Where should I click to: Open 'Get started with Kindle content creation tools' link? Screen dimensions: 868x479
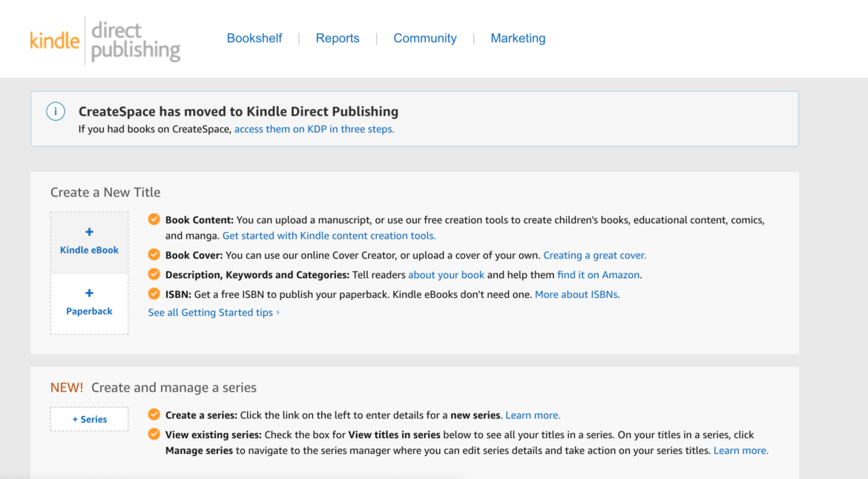coord(329,236)
